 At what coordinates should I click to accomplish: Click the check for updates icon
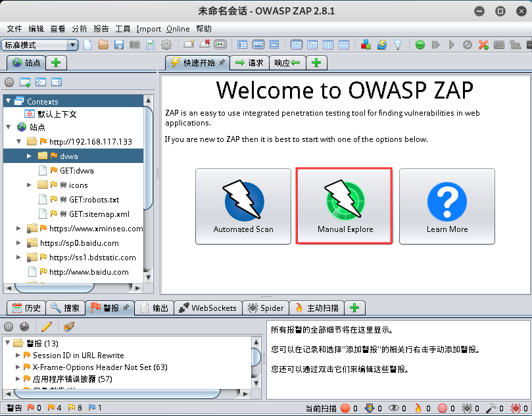pyautogui.click(x=381, y=45)
